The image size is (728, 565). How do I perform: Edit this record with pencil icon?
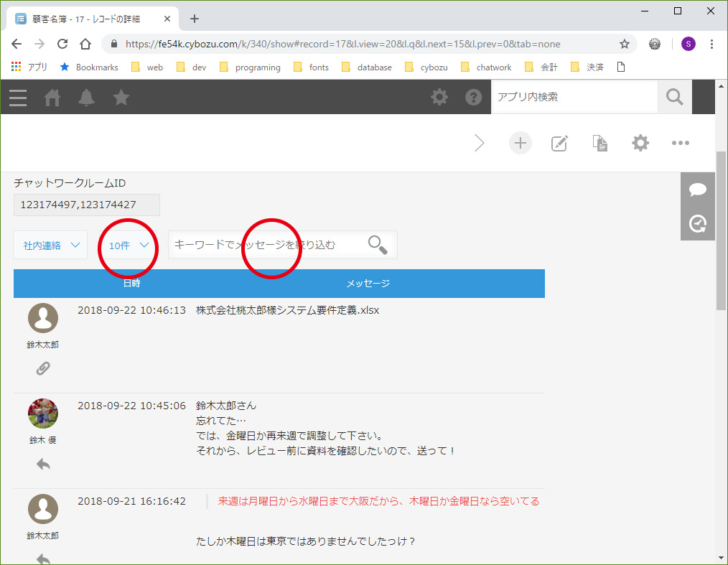559,143
